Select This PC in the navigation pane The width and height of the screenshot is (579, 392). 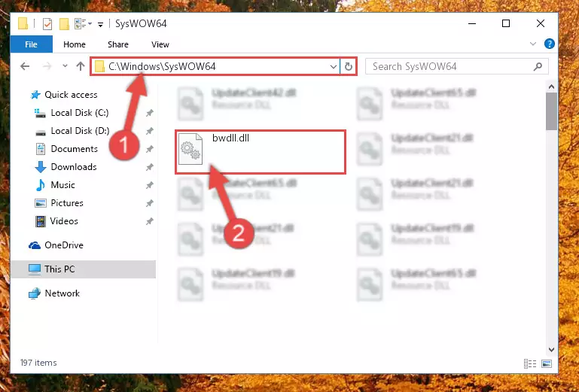83,269
